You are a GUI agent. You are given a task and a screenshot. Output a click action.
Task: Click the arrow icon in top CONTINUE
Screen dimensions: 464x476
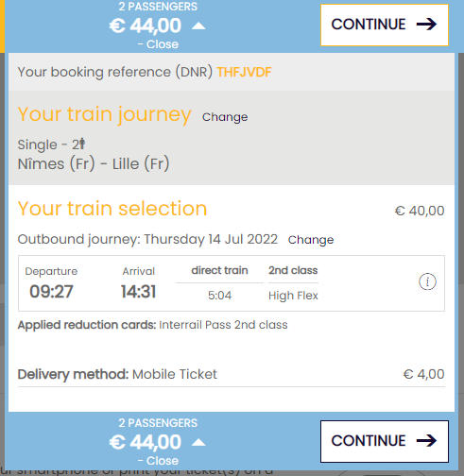[x=426, y=25]
